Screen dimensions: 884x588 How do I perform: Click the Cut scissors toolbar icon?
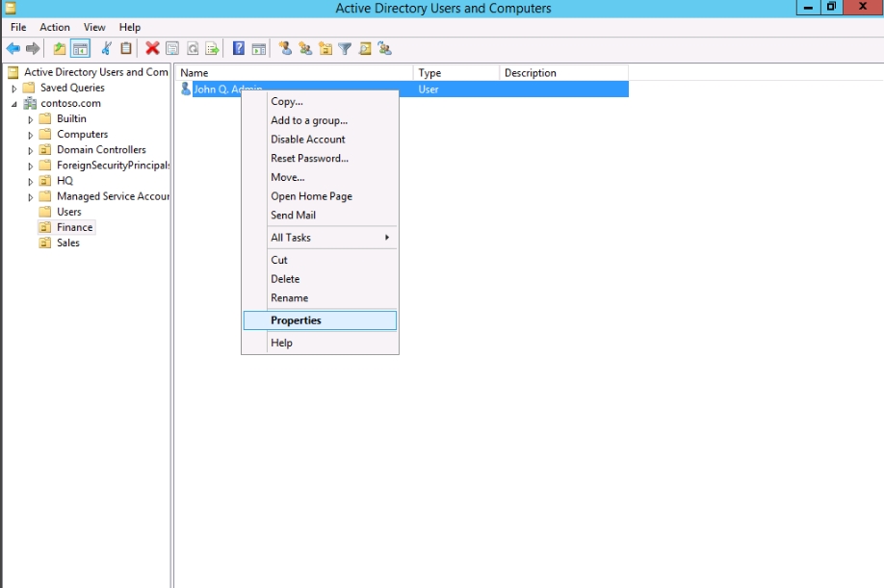(x=106, y=48)
